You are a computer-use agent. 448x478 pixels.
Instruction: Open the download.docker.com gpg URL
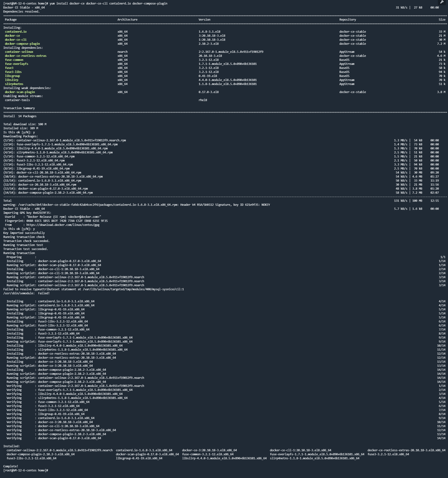pos(63,225)
